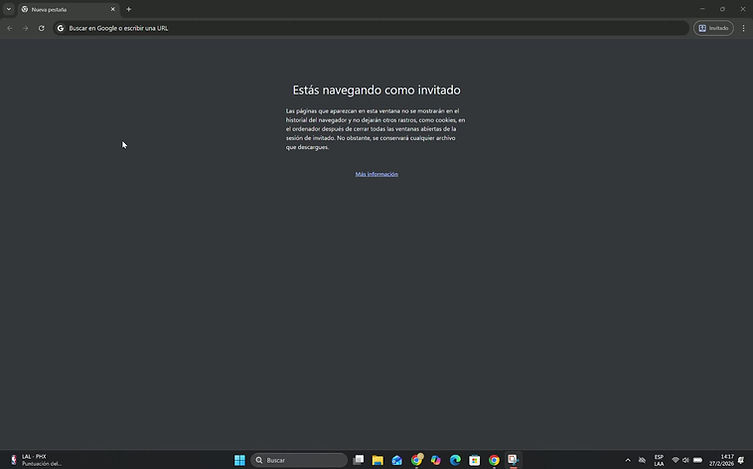This screenshot has width=753, height=469.
Task: Switch to the active Chrome taskbar icon
Action: point(494,460)
